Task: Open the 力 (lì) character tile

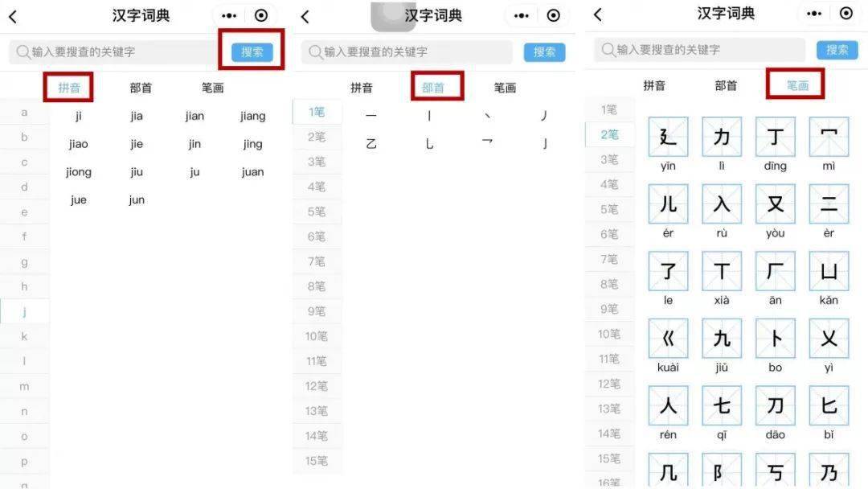Action: 721,136
